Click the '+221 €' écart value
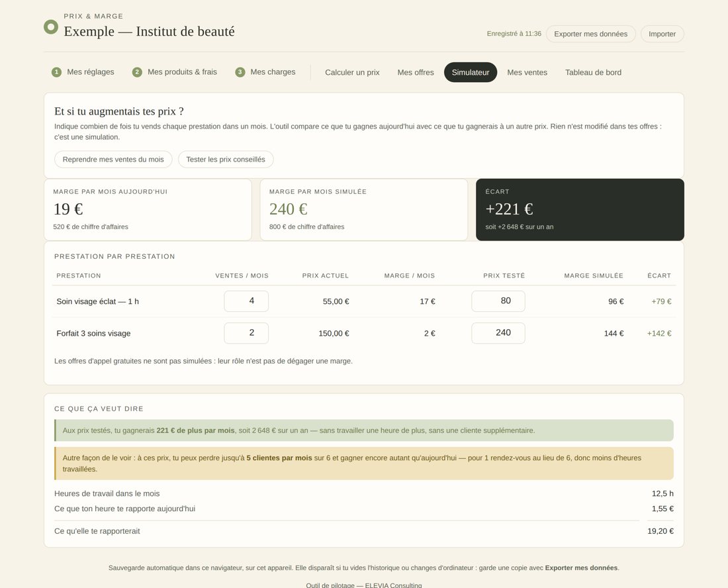 (510, 209)
